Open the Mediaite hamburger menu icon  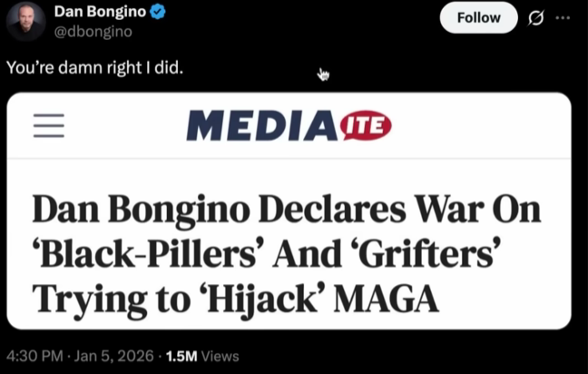(x=49, y=125)
